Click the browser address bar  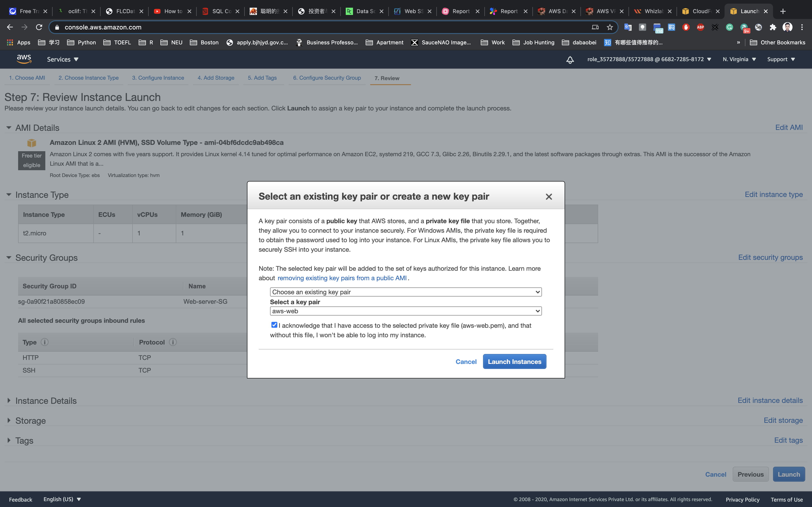click(302, 27)
